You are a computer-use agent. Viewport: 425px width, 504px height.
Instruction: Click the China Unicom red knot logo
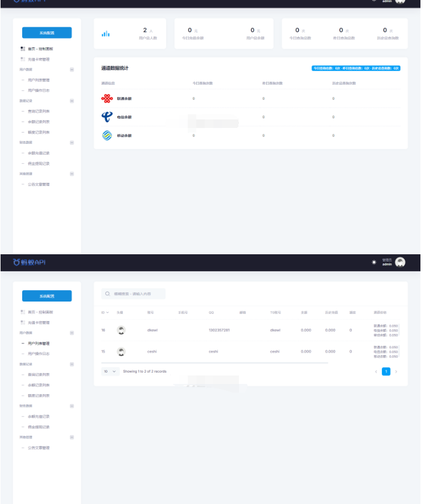pyautogui.click(x=107, y=98)
